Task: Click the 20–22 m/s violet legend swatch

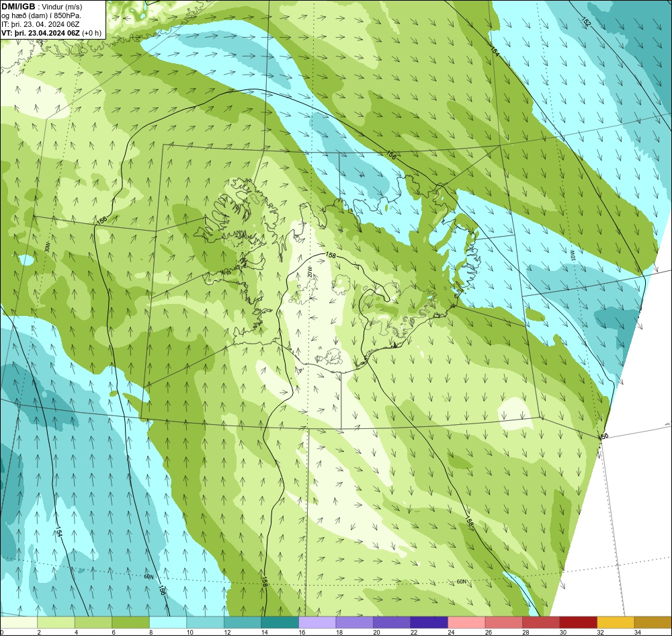Action: point(392,623)
